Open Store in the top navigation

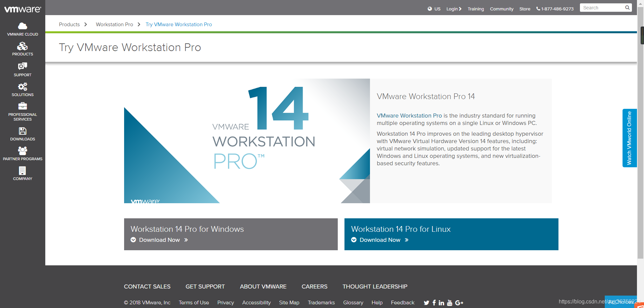coord(525,9)
